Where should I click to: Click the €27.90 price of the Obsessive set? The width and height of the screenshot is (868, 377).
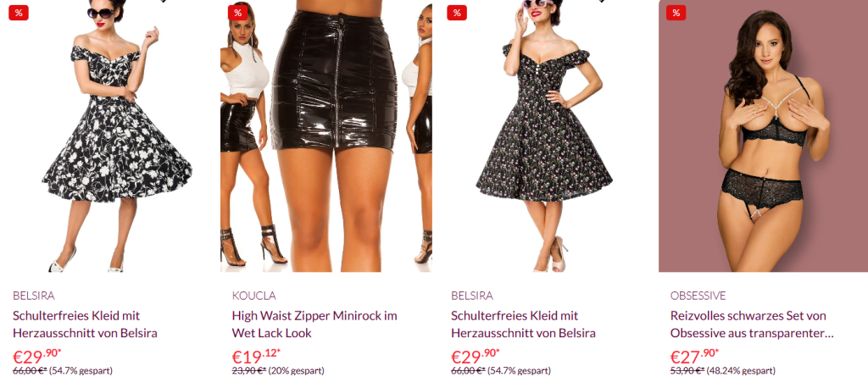[695, 356]
